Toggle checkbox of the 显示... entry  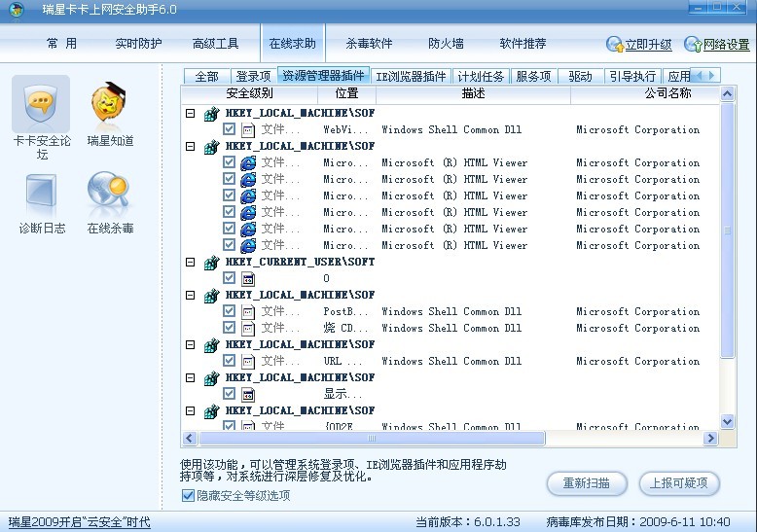[230, 394]
